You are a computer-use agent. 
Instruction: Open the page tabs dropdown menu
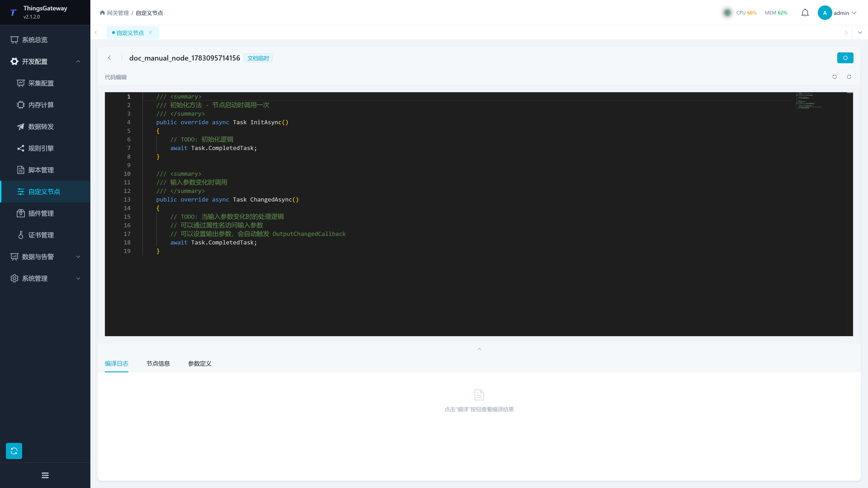point(860,32)
